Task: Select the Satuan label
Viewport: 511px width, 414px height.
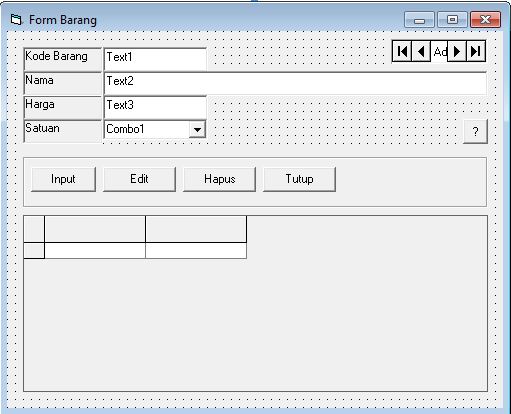Action: [x=63, y=131]
